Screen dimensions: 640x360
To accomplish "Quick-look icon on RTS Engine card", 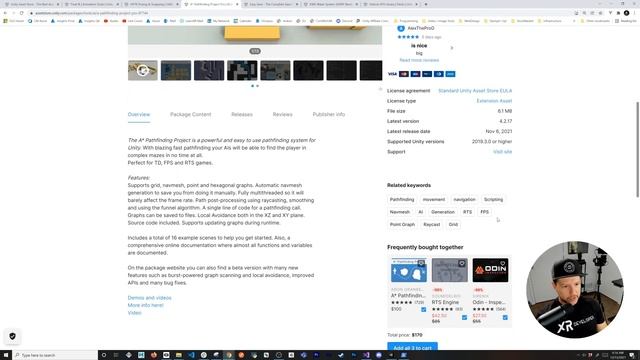I will click(x=462, y=263).
